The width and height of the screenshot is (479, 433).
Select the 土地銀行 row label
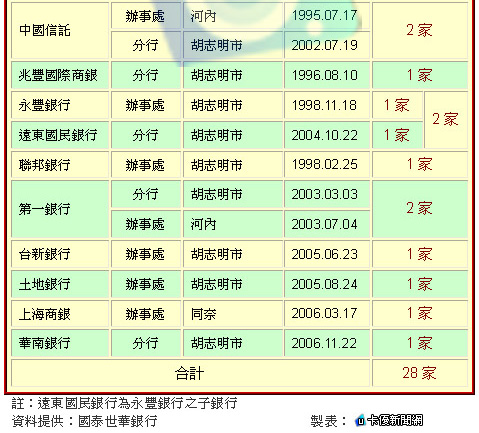coord(60,284)
